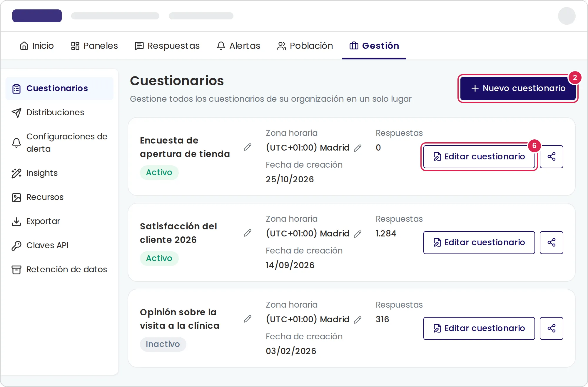Open Exportar in the sidebar
This screenshot has width=588, height=387.
59,221
